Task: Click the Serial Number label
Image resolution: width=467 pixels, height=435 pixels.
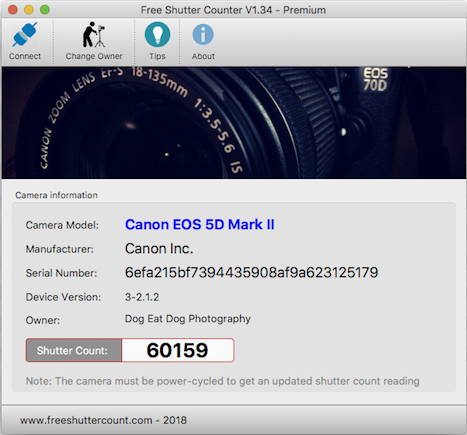Action: pyautogui.click(x=61, y=273)
